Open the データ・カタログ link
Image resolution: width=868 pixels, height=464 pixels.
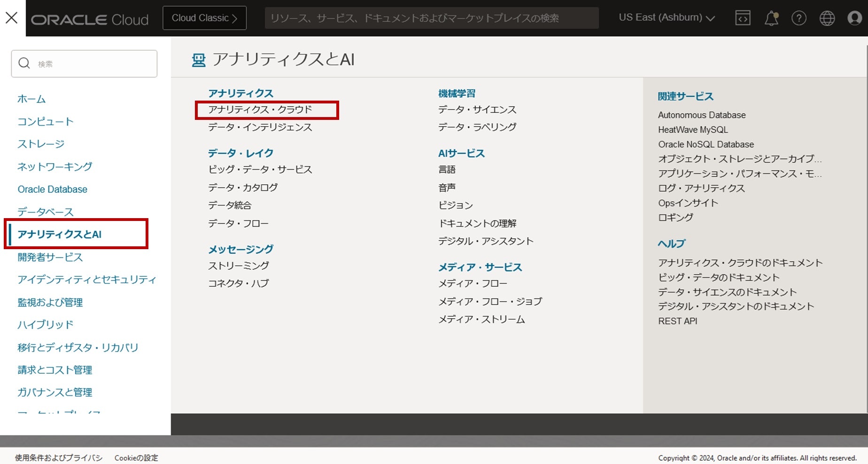(x=243, y=188)
